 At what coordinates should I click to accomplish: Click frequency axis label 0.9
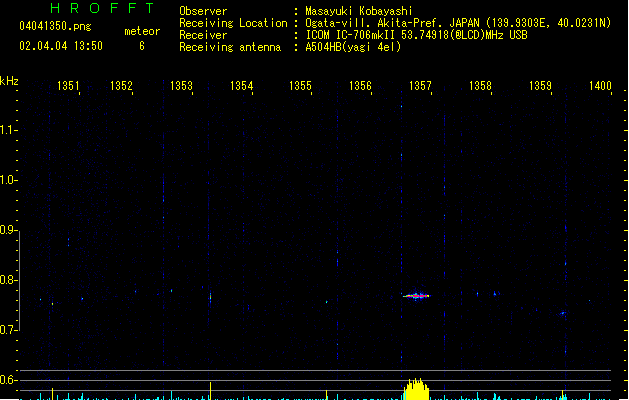click(8, 230)
